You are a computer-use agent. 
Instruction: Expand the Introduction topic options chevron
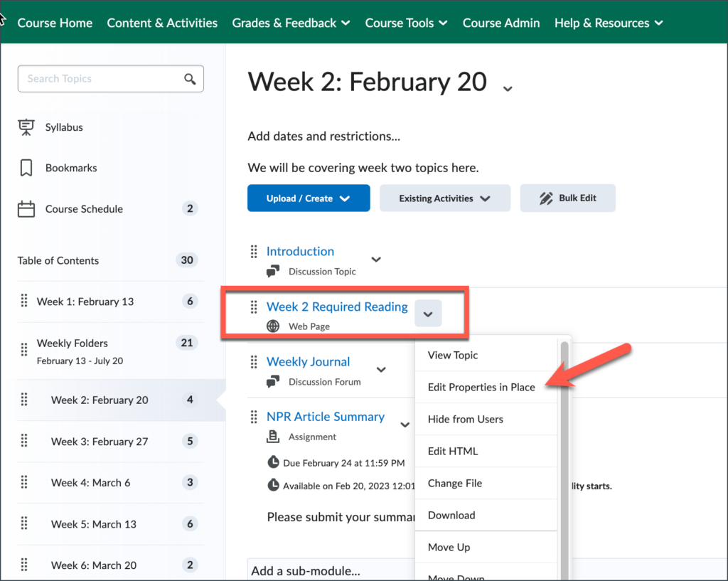coord(376,260)
